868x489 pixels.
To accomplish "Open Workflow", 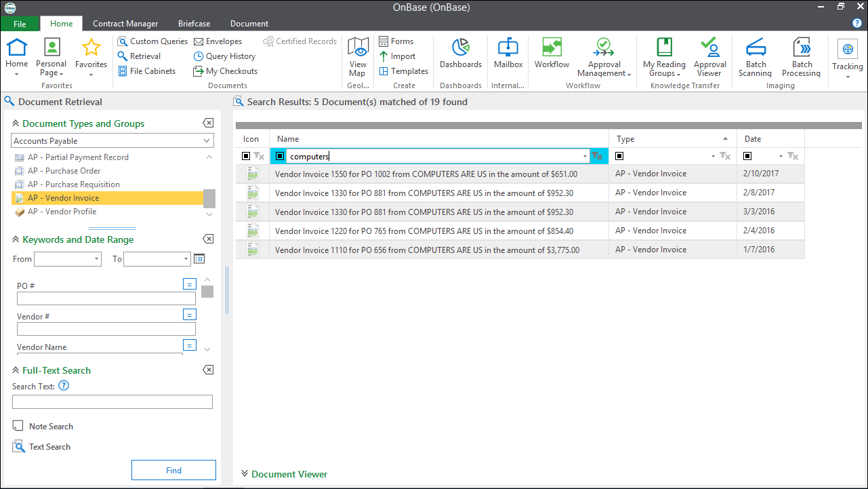I will pos(552,53).
